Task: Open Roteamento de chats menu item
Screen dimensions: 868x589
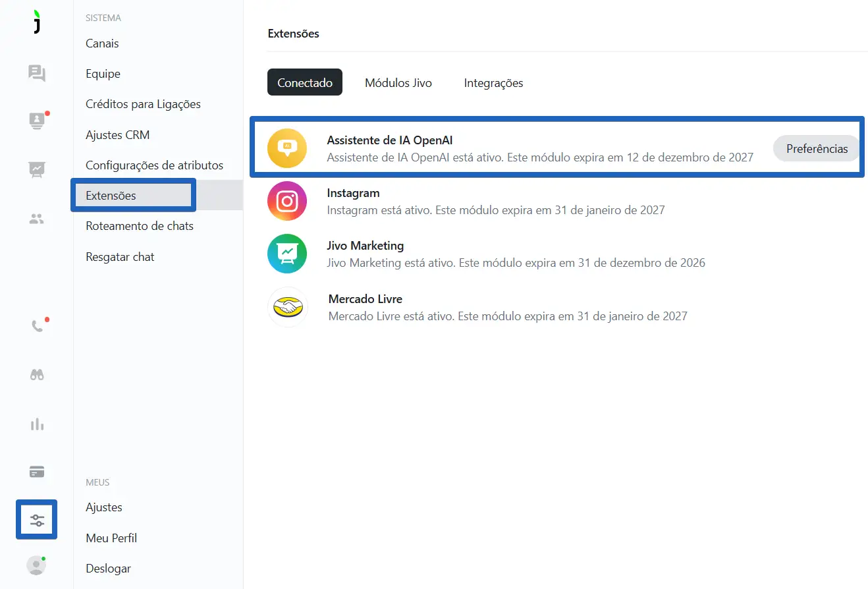Action: pos(140,226)
